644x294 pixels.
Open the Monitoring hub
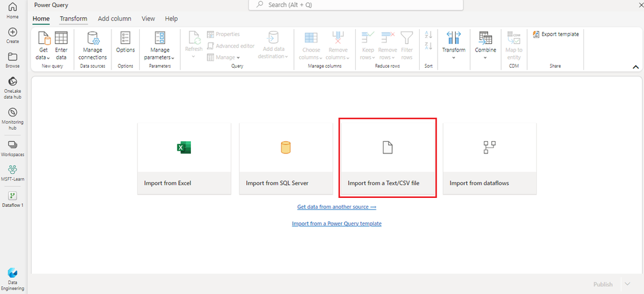tap(12, 119)
